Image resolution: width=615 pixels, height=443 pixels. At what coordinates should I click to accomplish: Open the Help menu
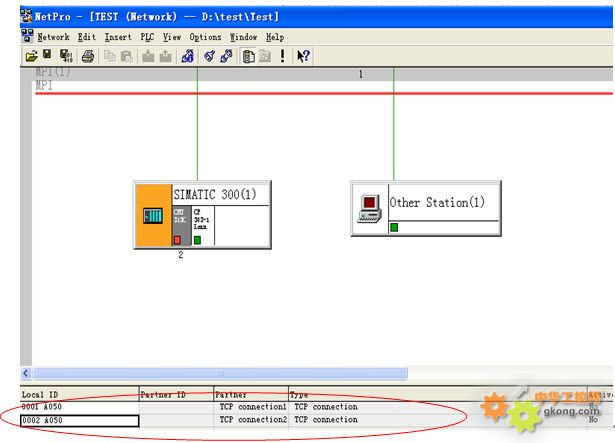click(275, 37)
